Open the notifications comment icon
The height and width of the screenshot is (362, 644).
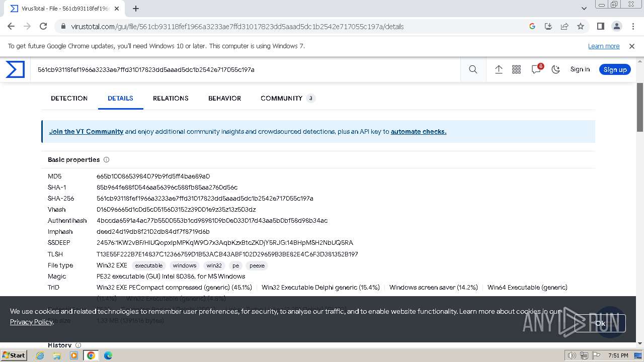click(536, 69)
